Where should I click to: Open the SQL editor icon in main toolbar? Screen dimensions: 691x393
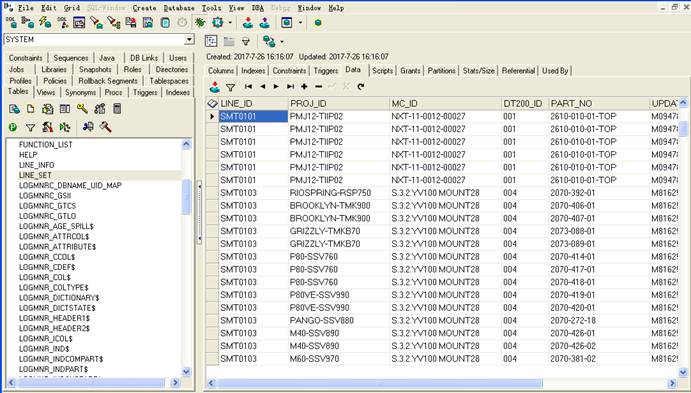click(11, 22)
